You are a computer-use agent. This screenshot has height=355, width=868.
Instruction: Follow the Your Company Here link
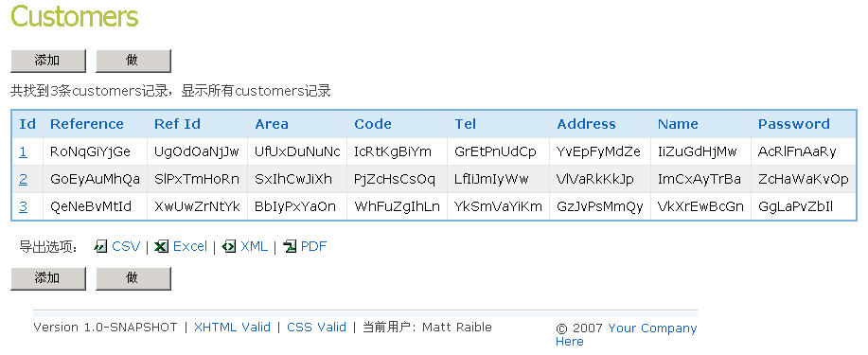[626, 334]
